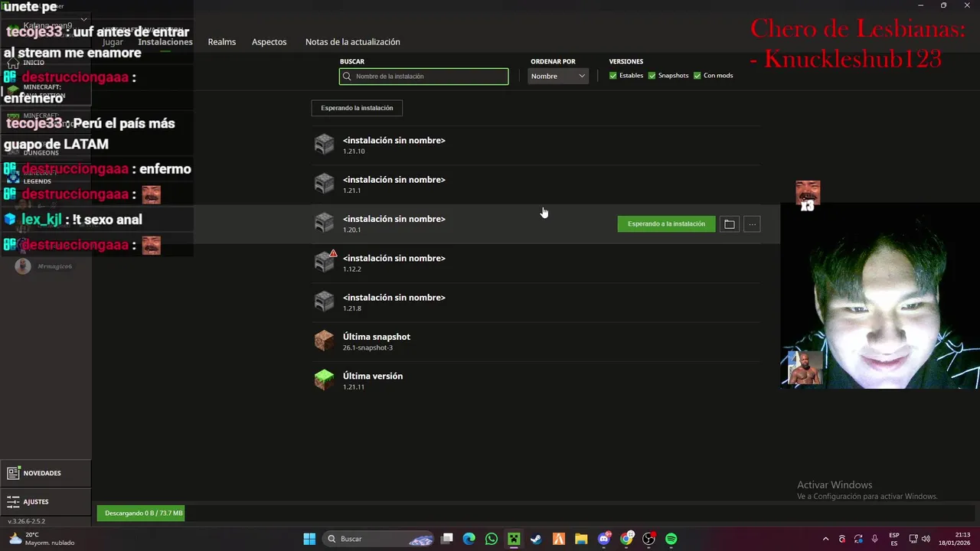Image resolution: width=980 pixels, height=551 pixels.
Task: Click the Novedades newspaper icon
Action: [13, 473]
